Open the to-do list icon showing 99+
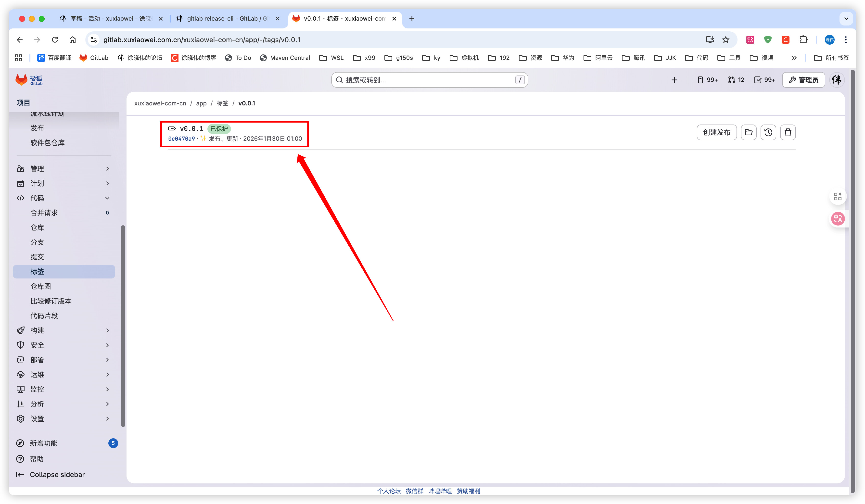 click(764, 80)
